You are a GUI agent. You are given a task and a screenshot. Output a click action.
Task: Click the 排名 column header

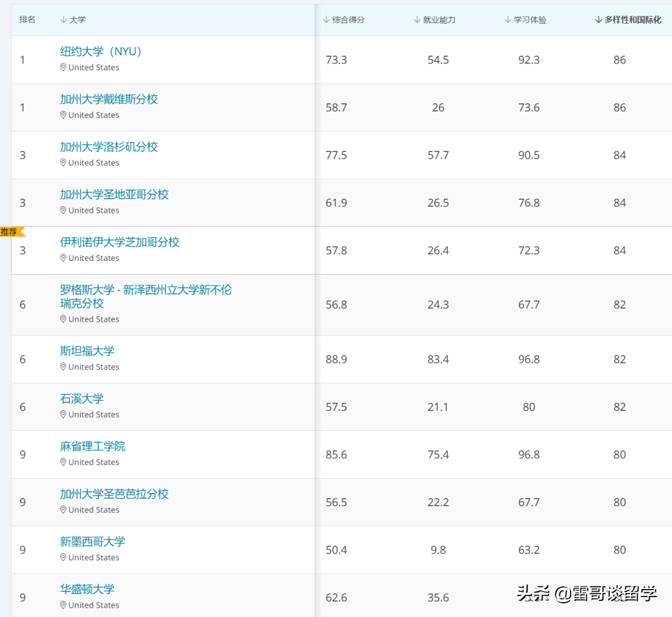27,20
